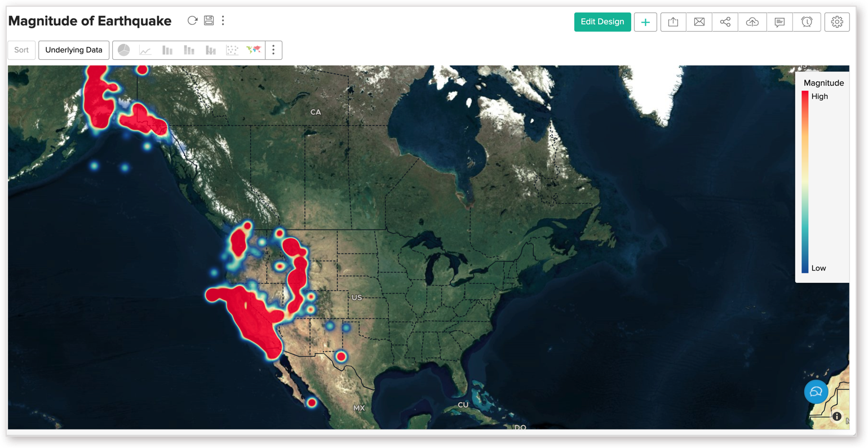Click the US country label on the map
The width and height of the screenshot is (868, 448).
356,298
